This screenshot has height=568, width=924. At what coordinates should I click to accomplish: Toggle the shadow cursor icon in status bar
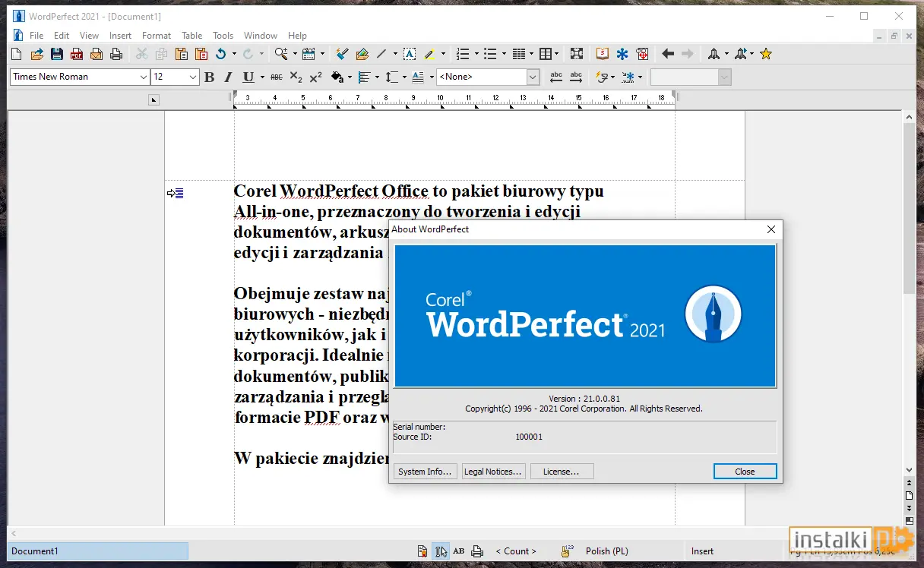440,551
